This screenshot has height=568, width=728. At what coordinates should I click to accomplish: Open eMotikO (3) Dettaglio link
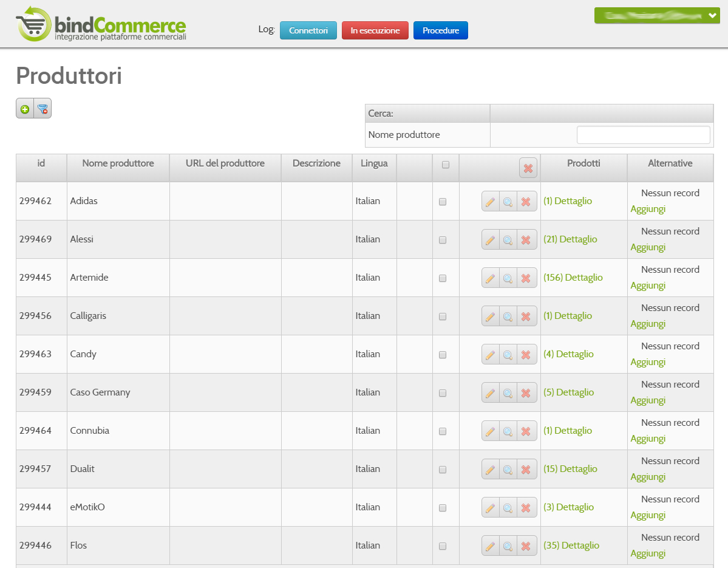click(568, 507)
